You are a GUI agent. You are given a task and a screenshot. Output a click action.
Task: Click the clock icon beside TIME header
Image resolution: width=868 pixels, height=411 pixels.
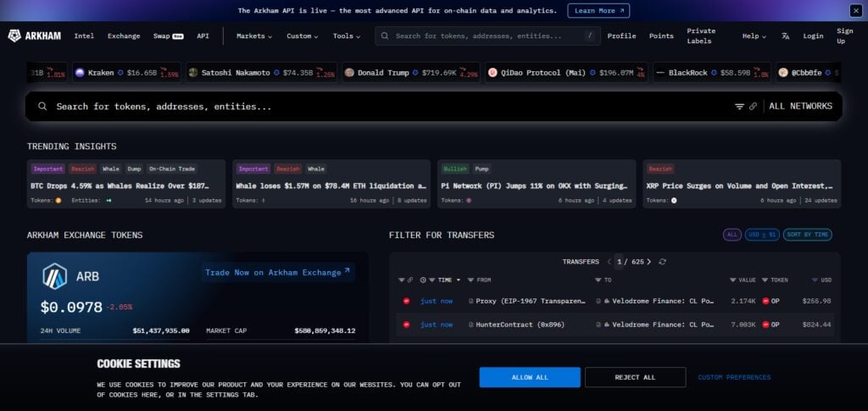tap(423, 280)
